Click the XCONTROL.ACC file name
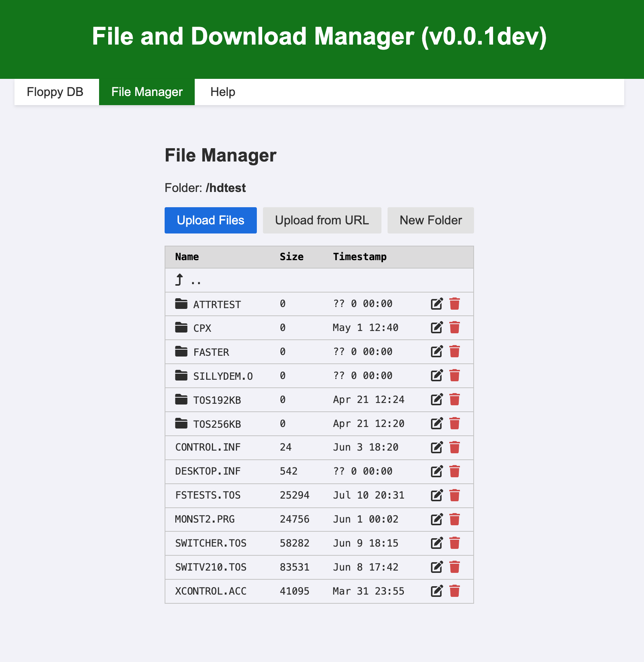 click(211, 591)
